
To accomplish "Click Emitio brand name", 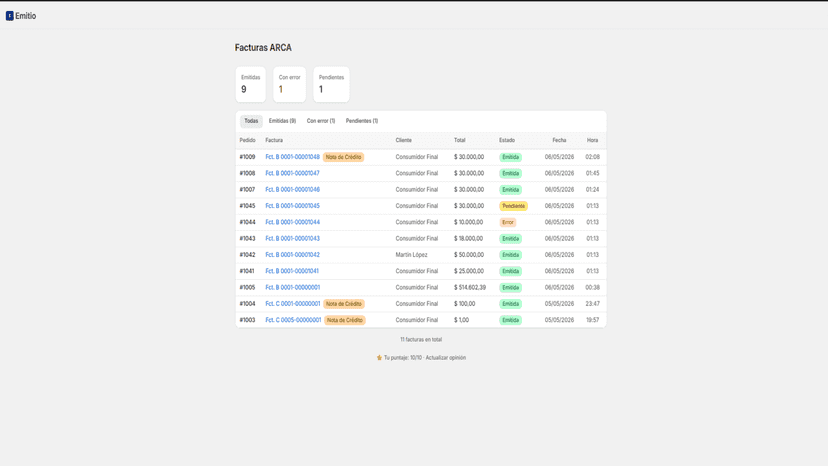I will tap(25, 16).
